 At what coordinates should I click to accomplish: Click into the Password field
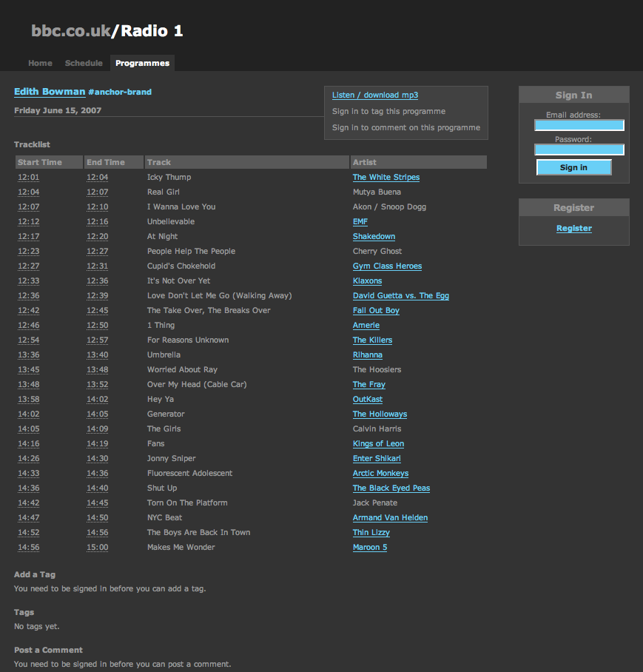pos(579,149)
